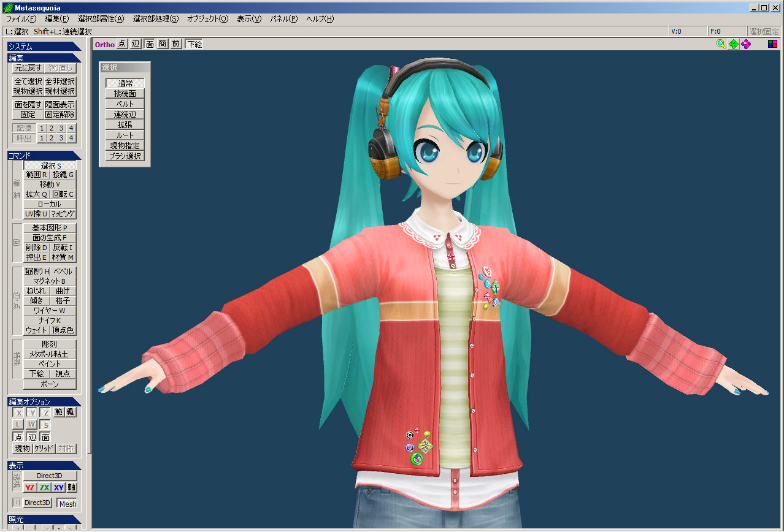This screenshot has width=784, height=532.
Task: Choose the 拡大 Q scale command
Action: point(36,194)
